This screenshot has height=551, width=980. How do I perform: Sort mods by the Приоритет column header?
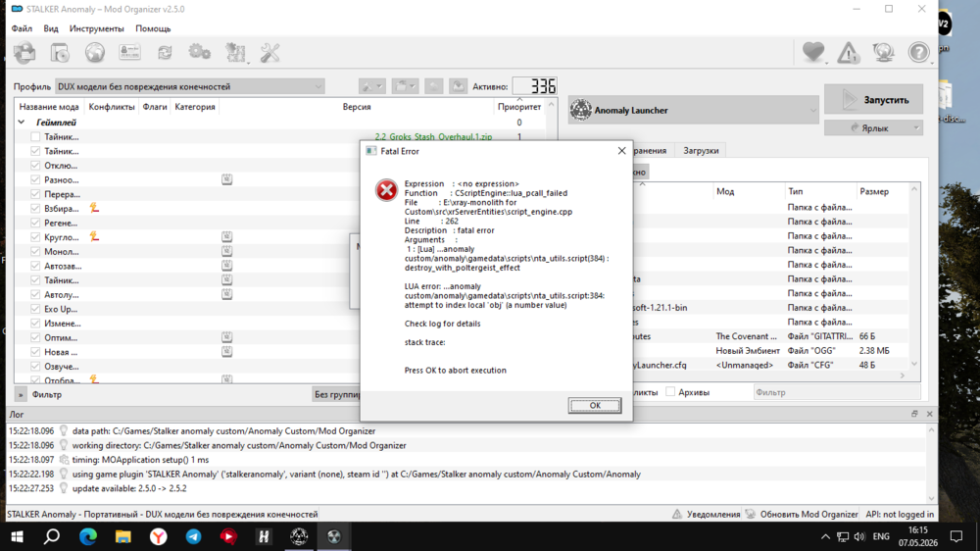(519, 107)
